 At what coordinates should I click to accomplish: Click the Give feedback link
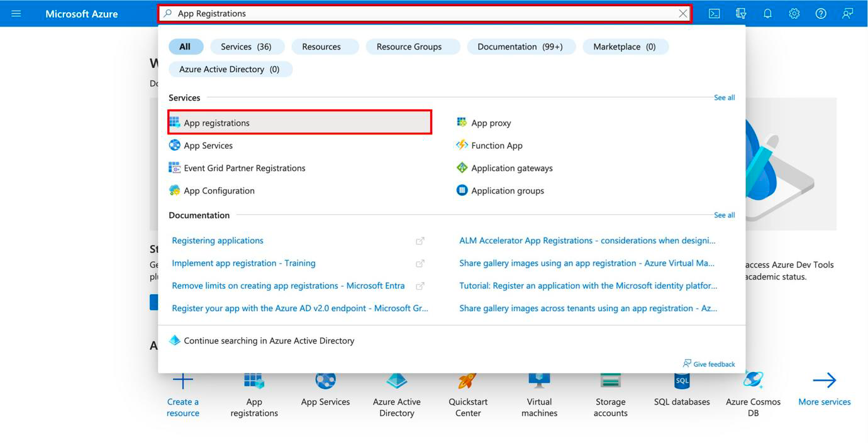709,364
